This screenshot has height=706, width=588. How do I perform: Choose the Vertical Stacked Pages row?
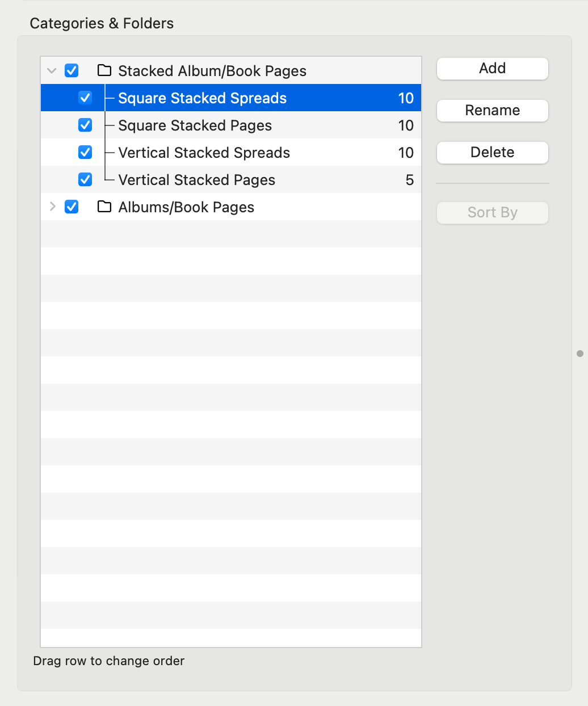point(197,180)
